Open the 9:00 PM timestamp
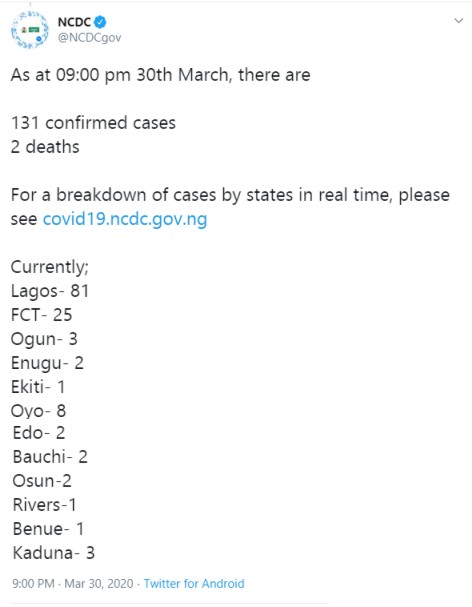The image size is (472, 607). tap(33, 583)
